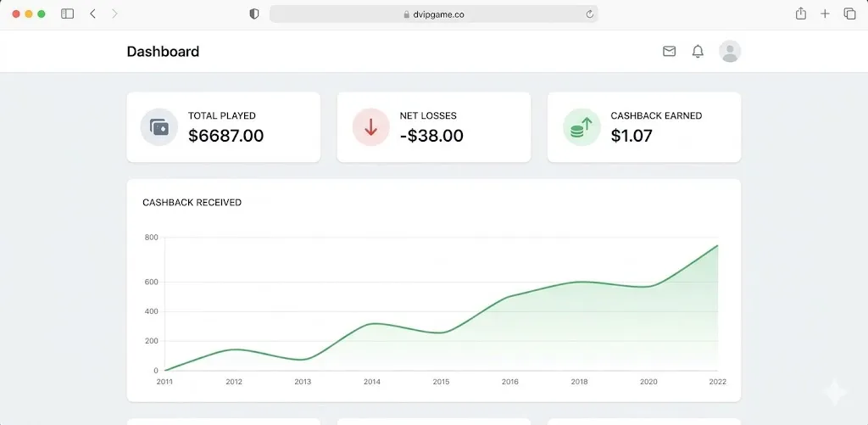Screen dimensions: 868x425
Task: Open a new tab with plus icon
Action: point(825,14)
